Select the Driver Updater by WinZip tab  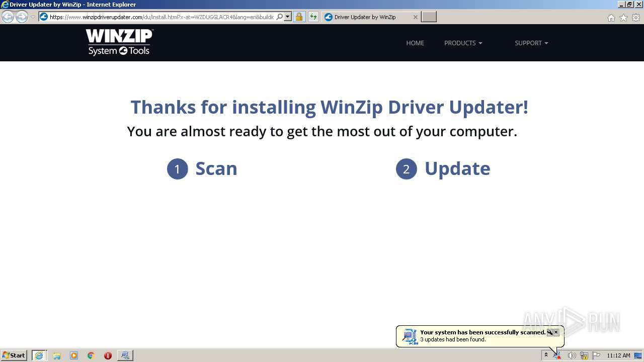[371, 17]
